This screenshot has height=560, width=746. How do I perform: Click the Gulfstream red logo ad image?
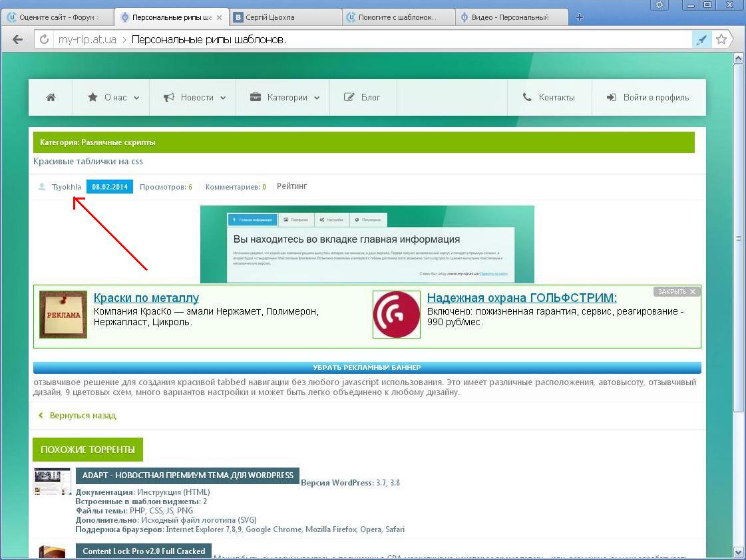(x=396, y=315)
